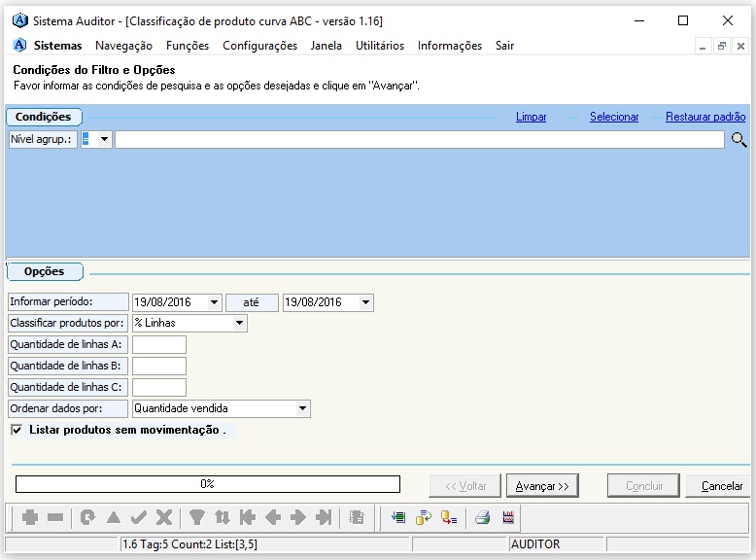Click the Cancelar button
Viewport: 756px width, 560px height.
point(720,486)
